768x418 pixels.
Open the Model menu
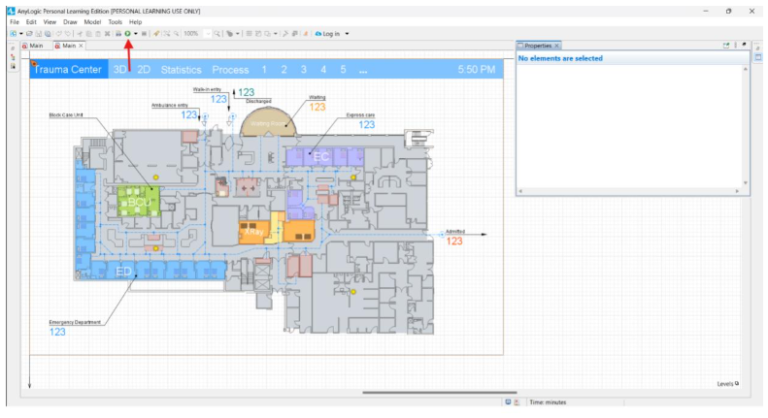pos(92,22)
